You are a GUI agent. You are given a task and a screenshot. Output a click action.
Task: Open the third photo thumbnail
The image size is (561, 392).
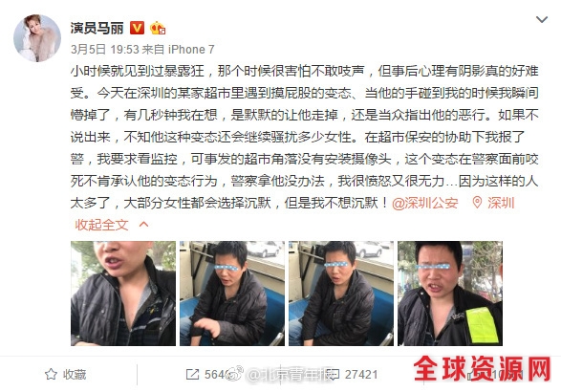341,294
